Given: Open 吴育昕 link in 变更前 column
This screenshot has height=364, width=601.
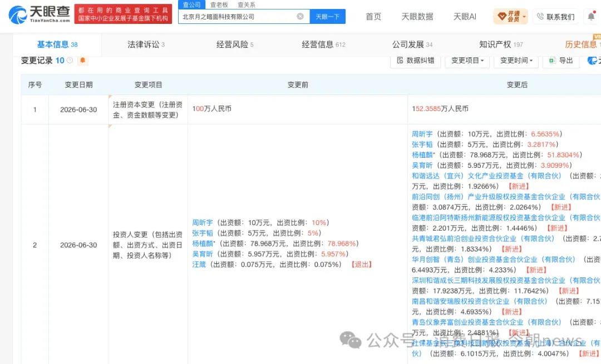Looking at the screenshot, I should tap(203, 254).
